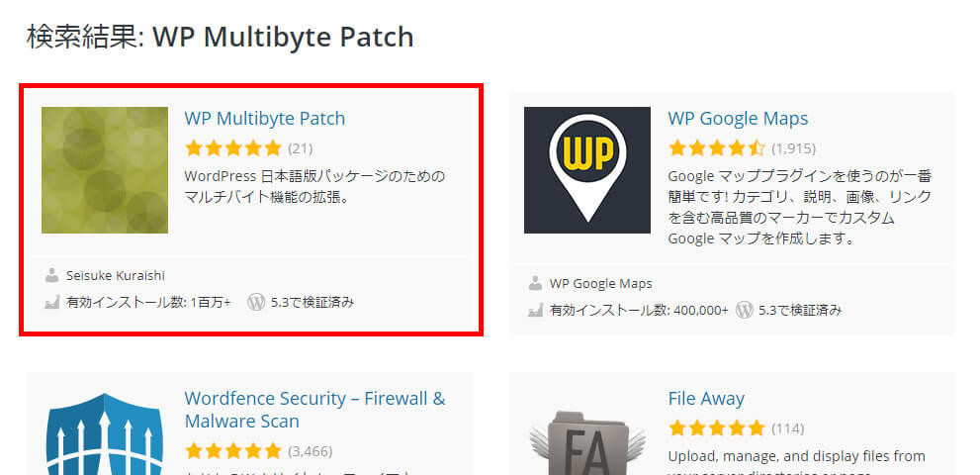The image size is (980, 475).
Task: Open the WP Multibyte Patch plugin title link
Action: pos(264,119)
